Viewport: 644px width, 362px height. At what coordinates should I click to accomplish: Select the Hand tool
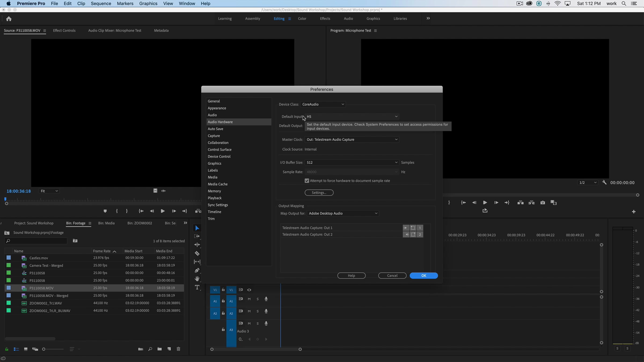click(197, 279)
